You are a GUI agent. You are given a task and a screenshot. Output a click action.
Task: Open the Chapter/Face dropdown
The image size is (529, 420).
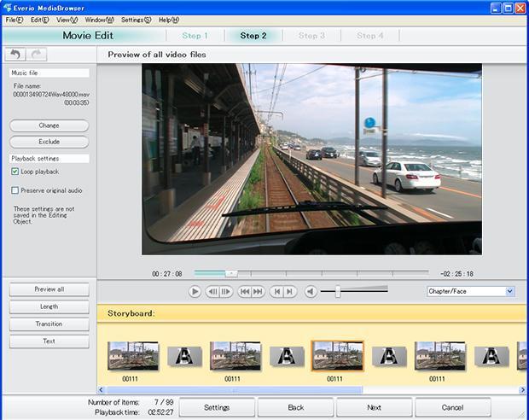click(509, 291)
